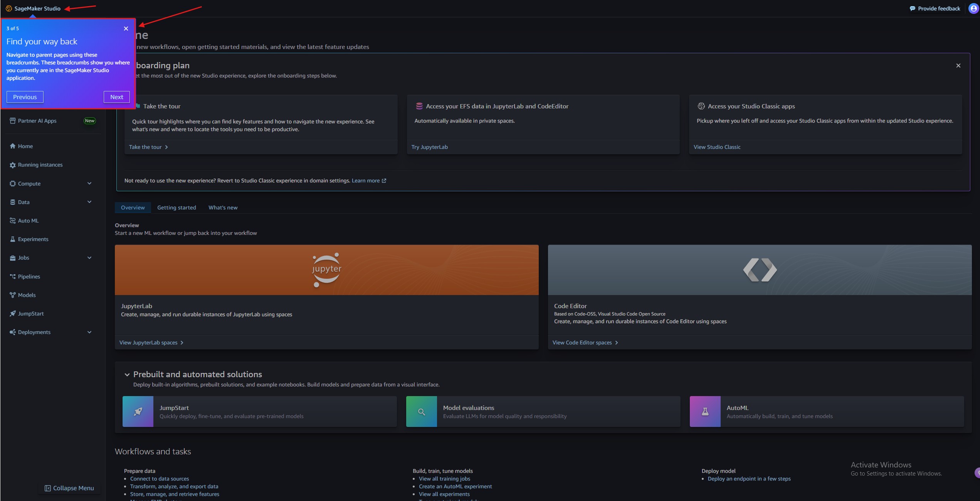Click Next in the tour popup
This screenshot has width=980, height=501.
(x=116, y=97)
